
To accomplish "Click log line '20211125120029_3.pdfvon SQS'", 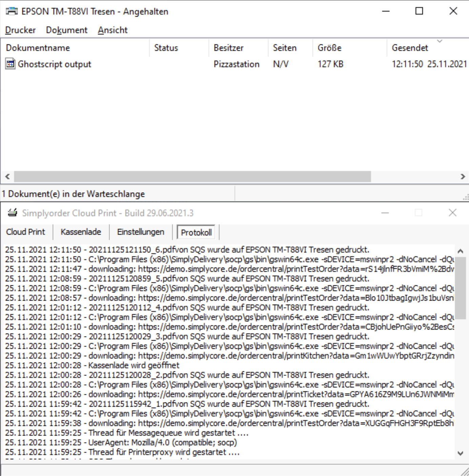I will coord(187,337).
